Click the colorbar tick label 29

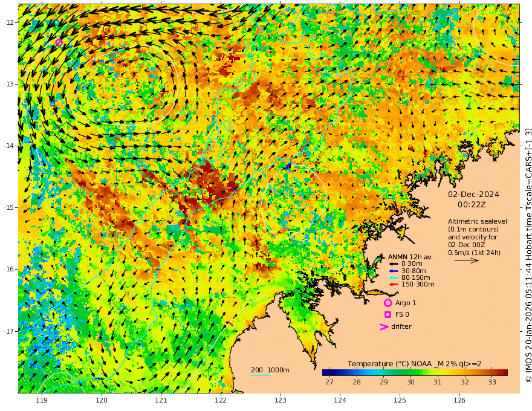point(383,382)
